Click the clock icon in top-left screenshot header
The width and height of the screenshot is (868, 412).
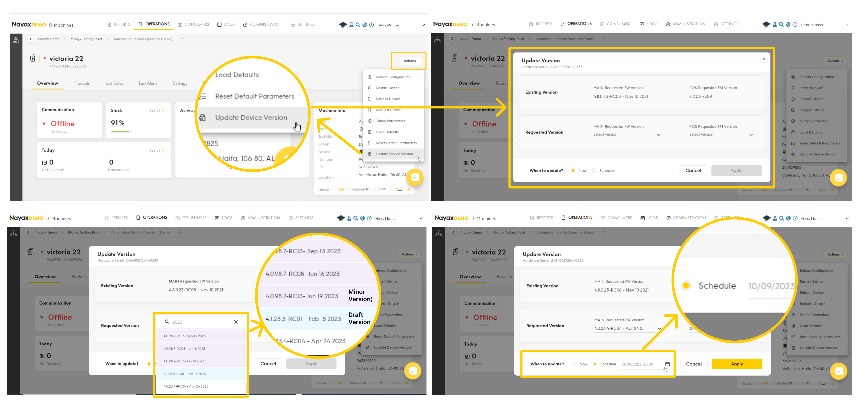tap(371, 25)
